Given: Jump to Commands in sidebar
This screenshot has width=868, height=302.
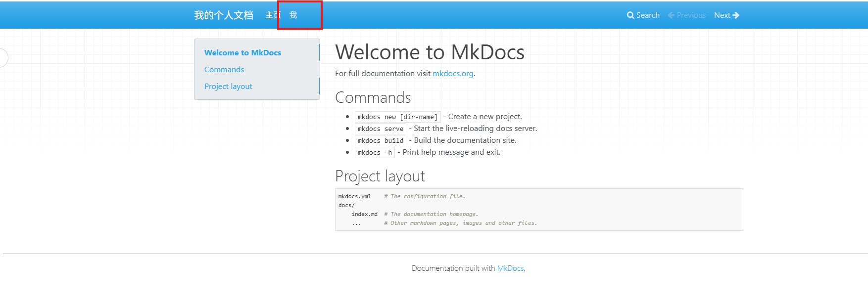Looking at the screenshot, I should [224, 70].
